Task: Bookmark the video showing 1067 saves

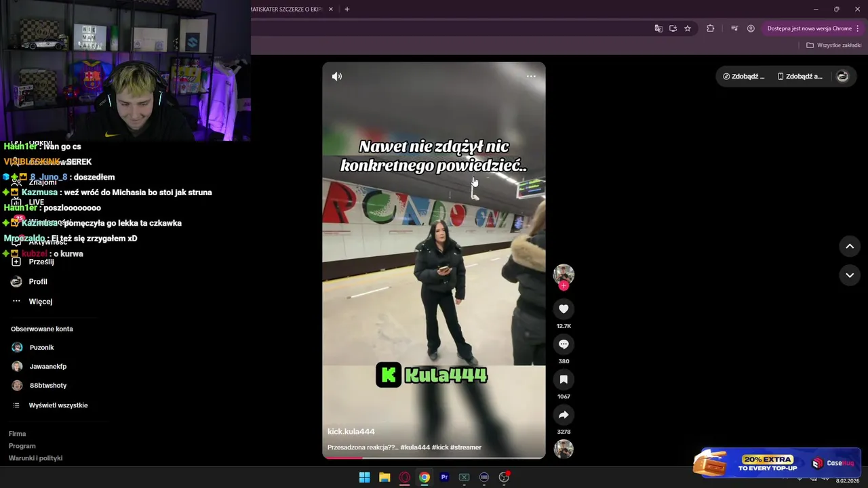Action: (564, 380)
